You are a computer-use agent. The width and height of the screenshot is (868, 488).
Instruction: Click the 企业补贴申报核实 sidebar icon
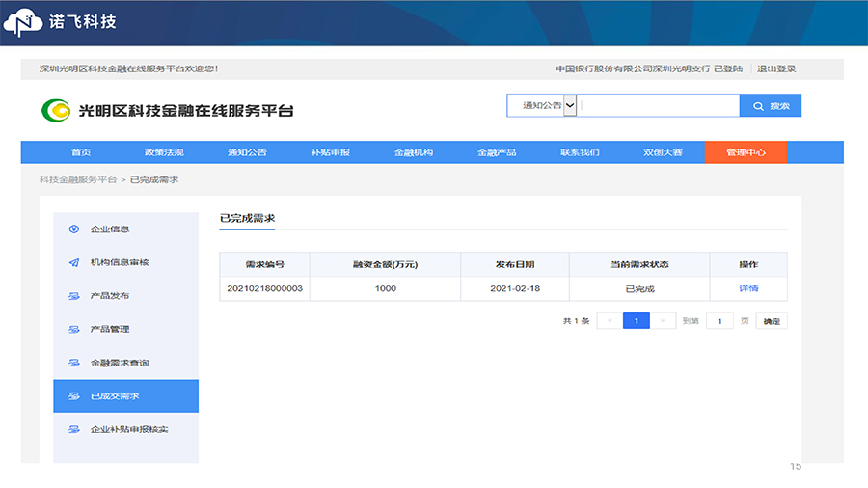(x=74, y=429)
